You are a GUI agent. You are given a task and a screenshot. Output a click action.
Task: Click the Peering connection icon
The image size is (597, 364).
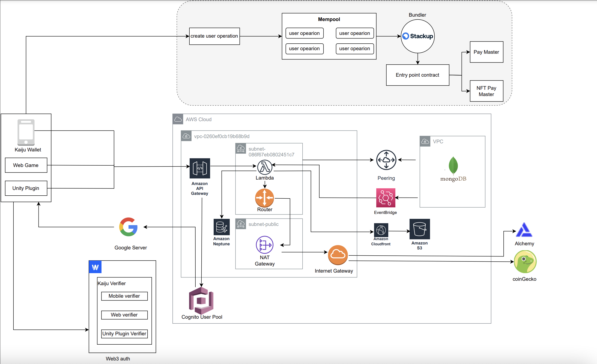pos(386,160)
